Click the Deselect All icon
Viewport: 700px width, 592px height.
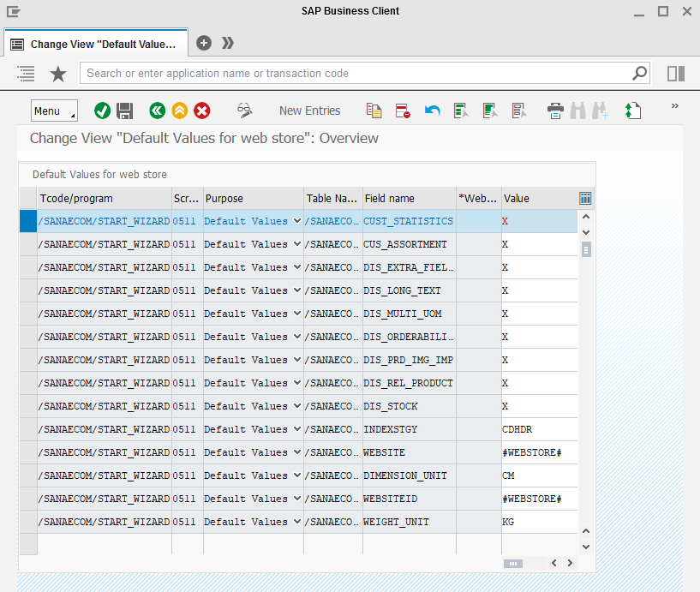coord(519,111)
